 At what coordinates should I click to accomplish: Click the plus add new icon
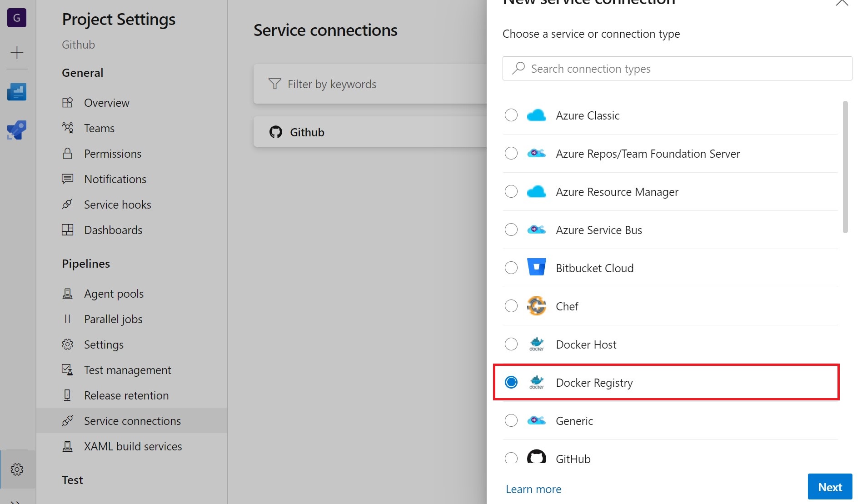pyautogui.click(x=17, y=53)
